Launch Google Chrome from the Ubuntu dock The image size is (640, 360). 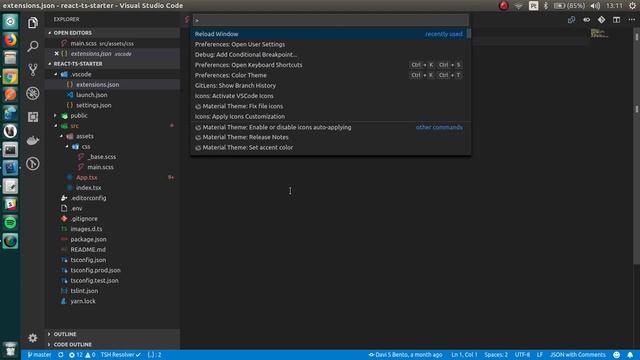[10, 76]
